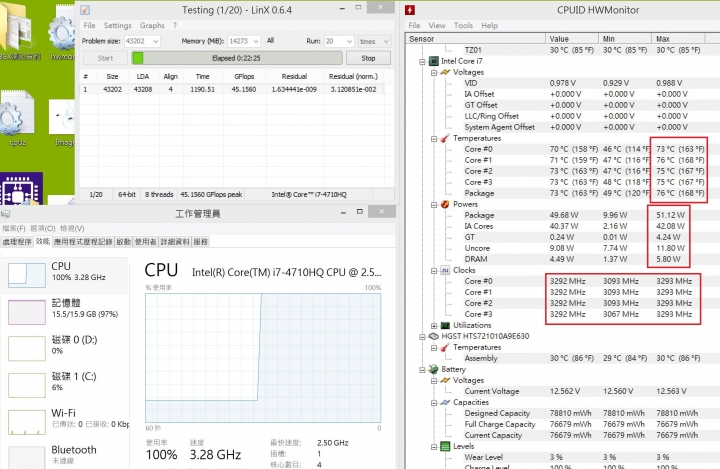Click the Sensor column header
This screenshot has height=469, width=720.
tap(475, 39)
